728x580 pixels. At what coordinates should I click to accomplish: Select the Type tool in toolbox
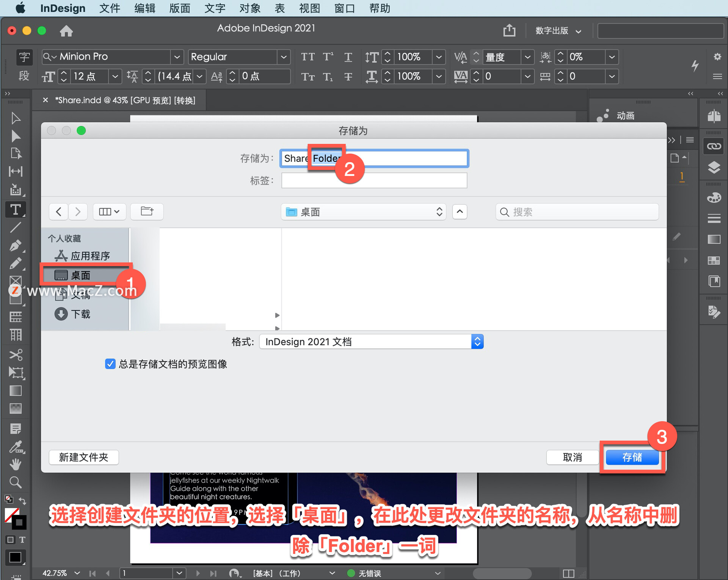pyautogui.click(x=16, y=210)
